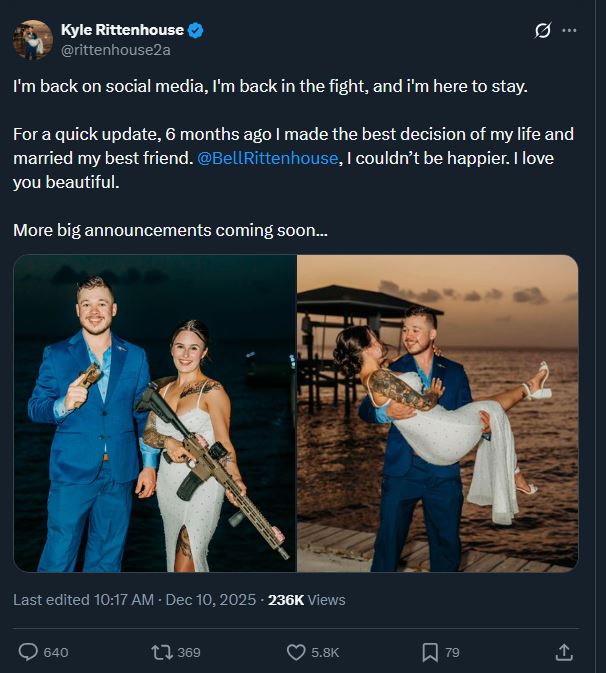Click the 369 reposts count
This screenshot has height=673, width=606.
coord(188,652)
